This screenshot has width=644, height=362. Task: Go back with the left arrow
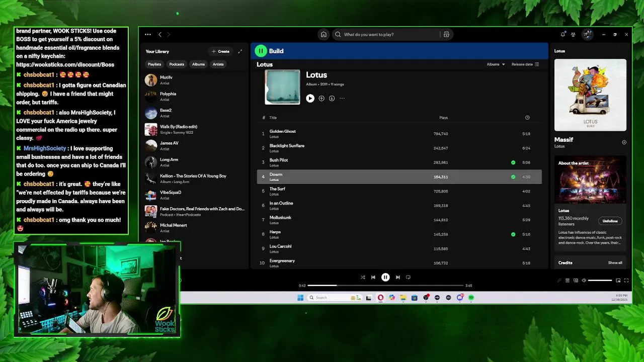[160, 35]
